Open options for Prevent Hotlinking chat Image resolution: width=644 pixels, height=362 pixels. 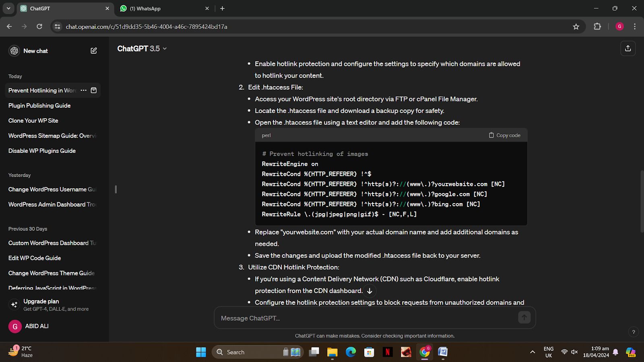pyautogui.click(x=83, y=90)
